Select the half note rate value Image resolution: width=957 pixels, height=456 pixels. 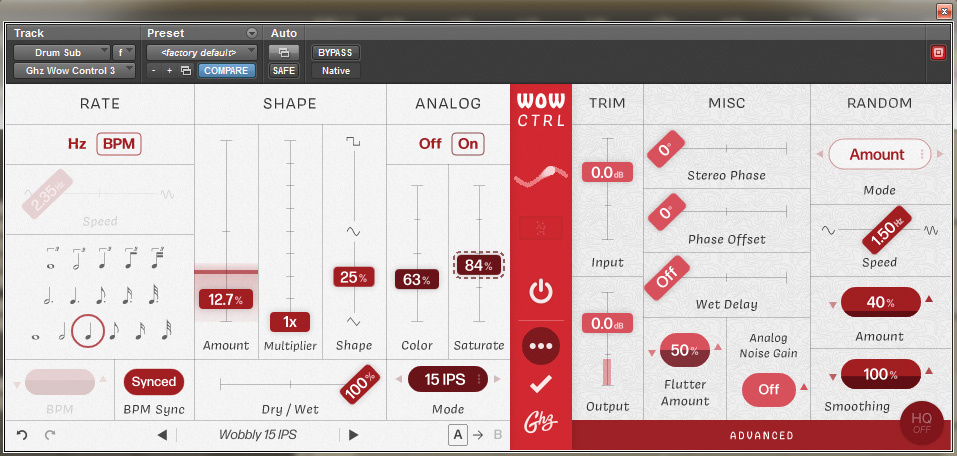(x=62, y=331)
